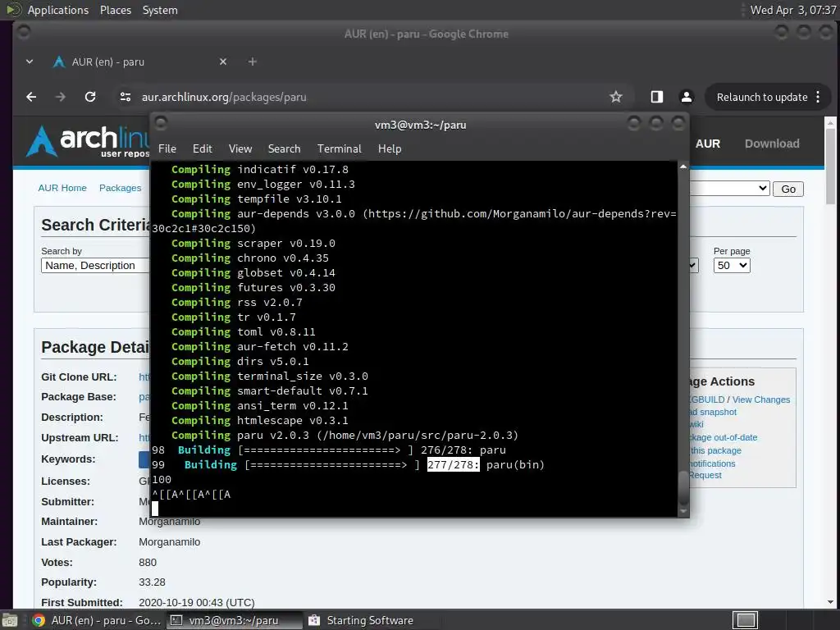840x630 pixels.
Task: Click terminal window menu button
Action: 161,124
